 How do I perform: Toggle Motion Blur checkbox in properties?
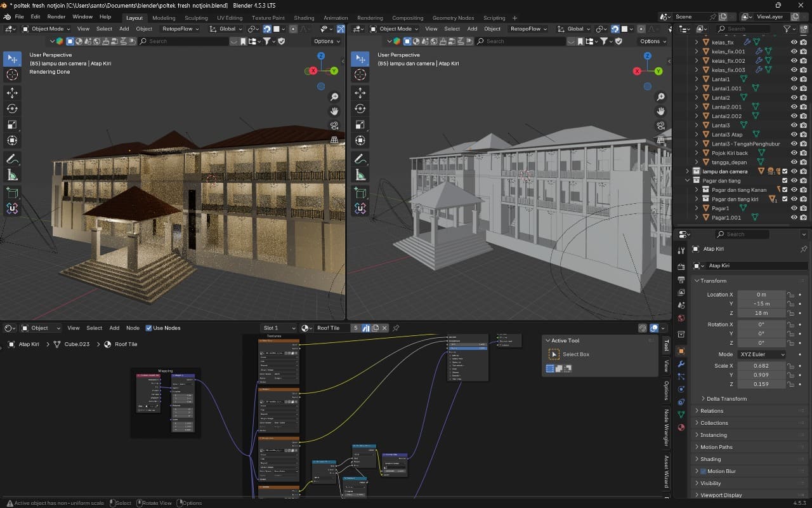pyautogui.click(x=703, y=471)
